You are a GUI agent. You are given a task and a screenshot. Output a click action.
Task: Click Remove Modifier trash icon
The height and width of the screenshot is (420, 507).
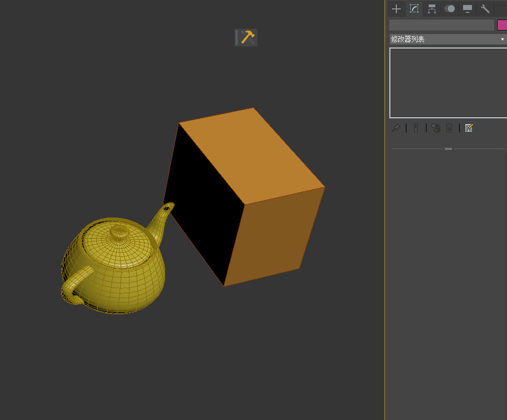point(449,128)
